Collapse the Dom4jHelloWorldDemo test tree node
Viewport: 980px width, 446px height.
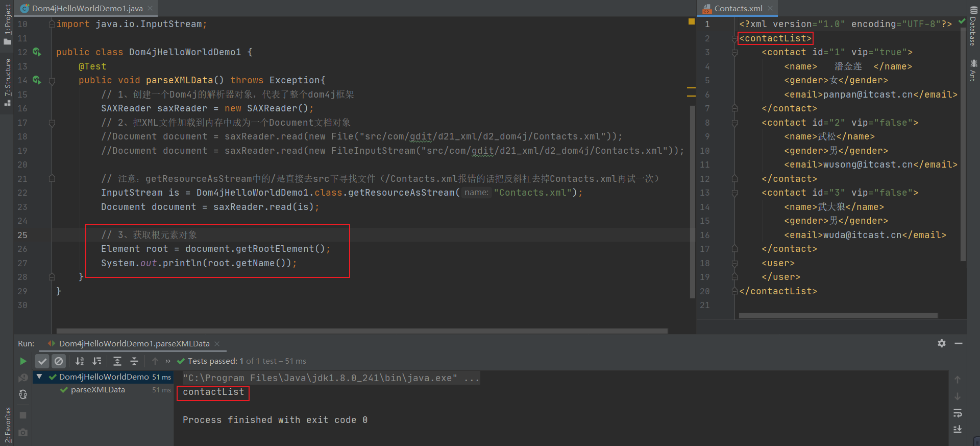[x=39, y=377]
